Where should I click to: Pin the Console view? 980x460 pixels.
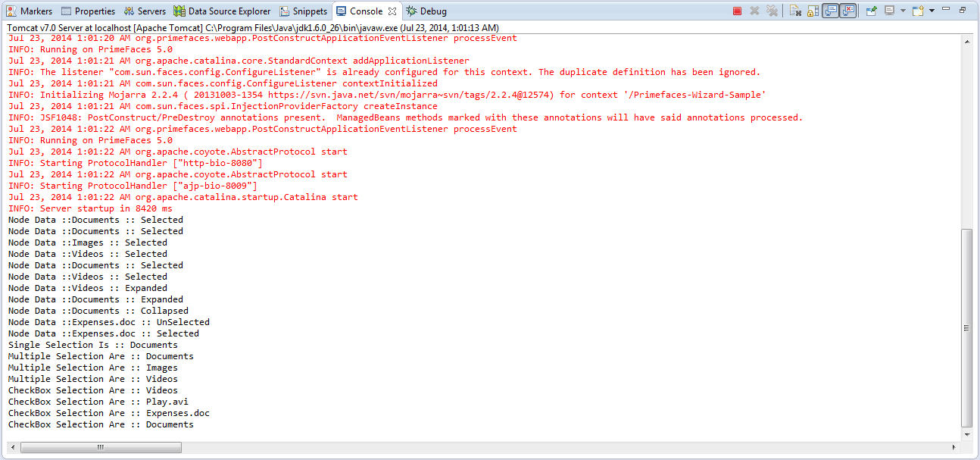[x=872, y=10]
